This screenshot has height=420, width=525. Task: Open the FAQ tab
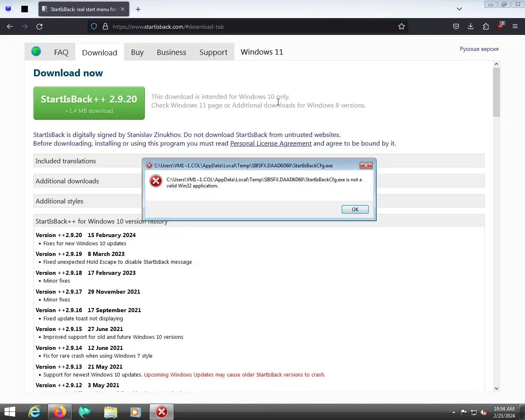coord(61,52)
